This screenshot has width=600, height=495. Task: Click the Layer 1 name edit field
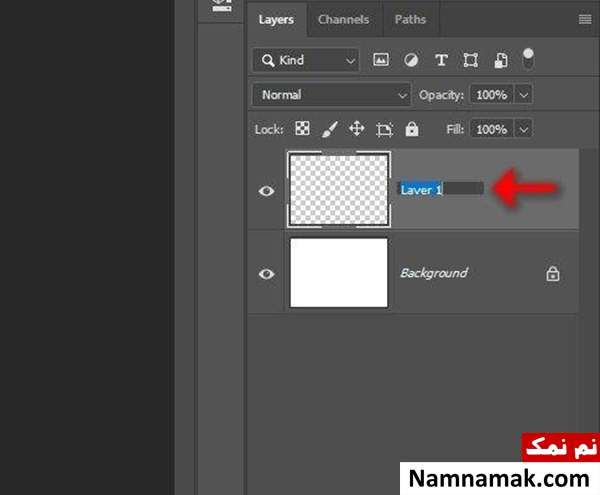tap(442, 189)
